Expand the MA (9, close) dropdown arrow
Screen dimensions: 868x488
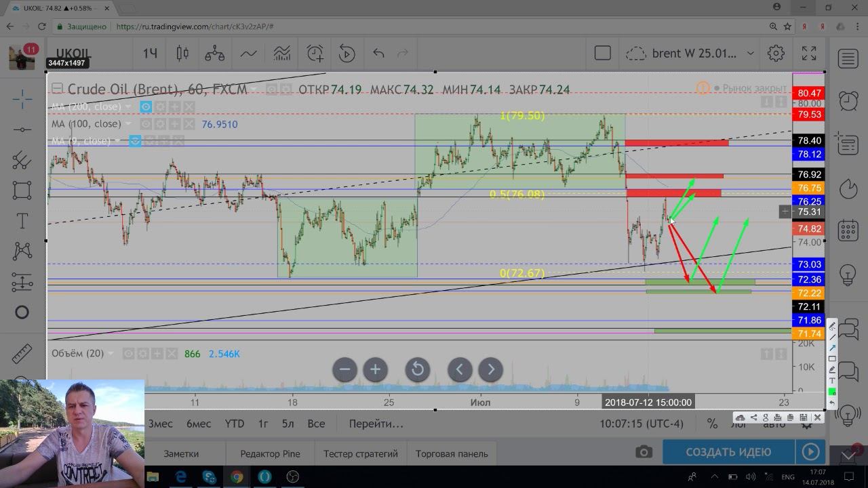[117, 141]
